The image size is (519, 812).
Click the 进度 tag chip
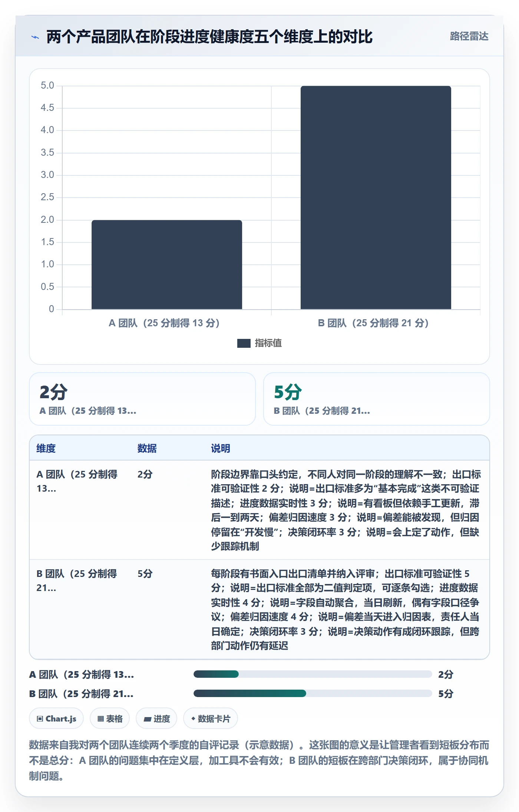156,719
